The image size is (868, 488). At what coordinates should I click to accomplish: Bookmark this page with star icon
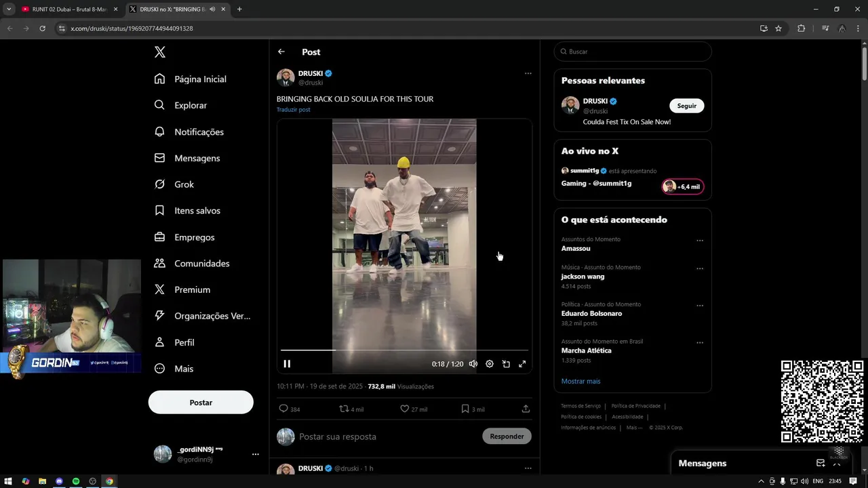778,28
